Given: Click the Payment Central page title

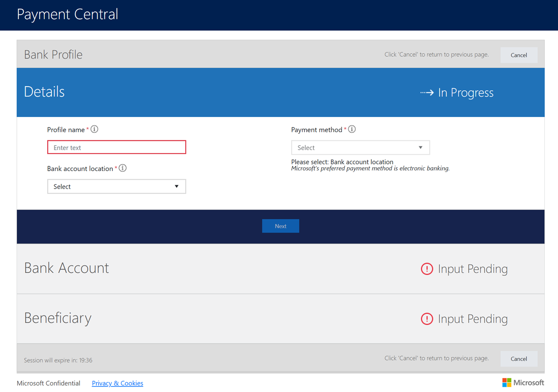Looking at the screenshot, I should click(67, 15).
